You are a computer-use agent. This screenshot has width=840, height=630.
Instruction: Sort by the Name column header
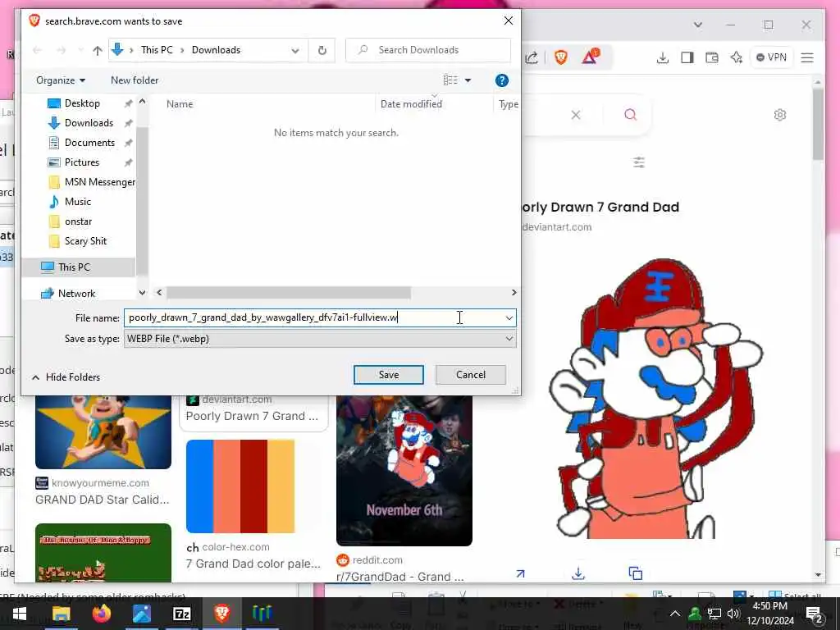pos(180,104)
